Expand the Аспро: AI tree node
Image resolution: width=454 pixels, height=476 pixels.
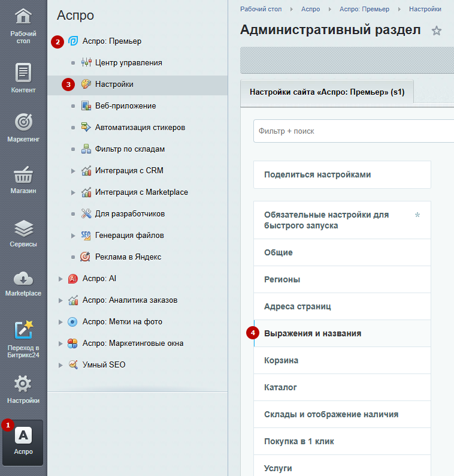point(60,279)
